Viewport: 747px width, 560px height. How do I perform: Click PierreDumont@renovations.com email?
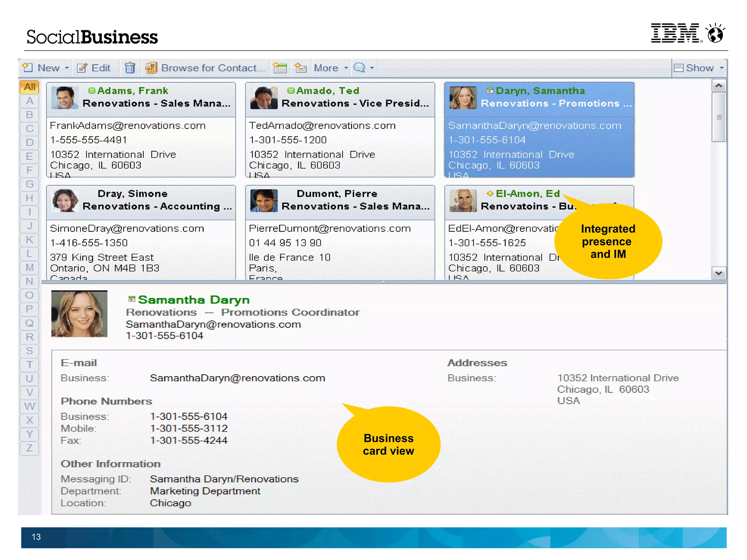coord(330,228)
